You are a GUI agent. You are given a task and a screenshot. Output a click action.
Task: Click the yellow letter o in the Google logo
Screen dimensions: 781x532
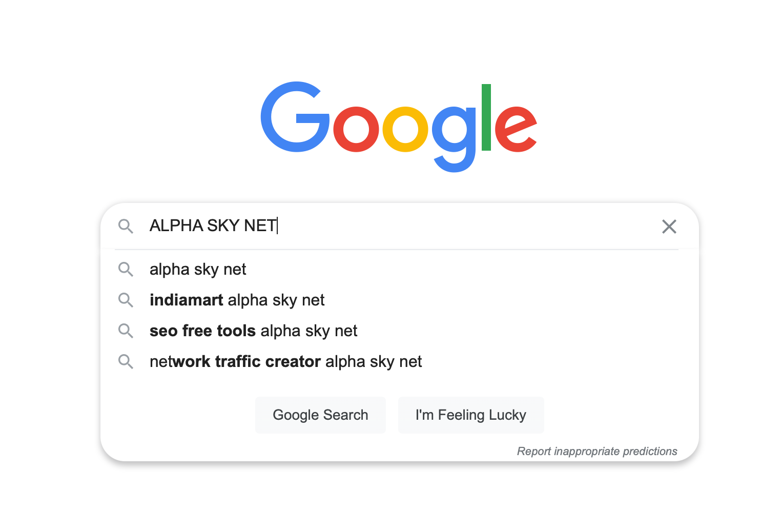(405, 129)
